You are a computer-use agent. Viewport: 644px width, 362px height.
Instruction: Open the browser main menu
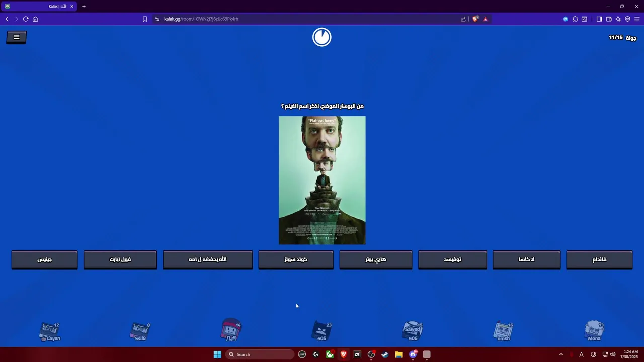[x=637, y=19]
